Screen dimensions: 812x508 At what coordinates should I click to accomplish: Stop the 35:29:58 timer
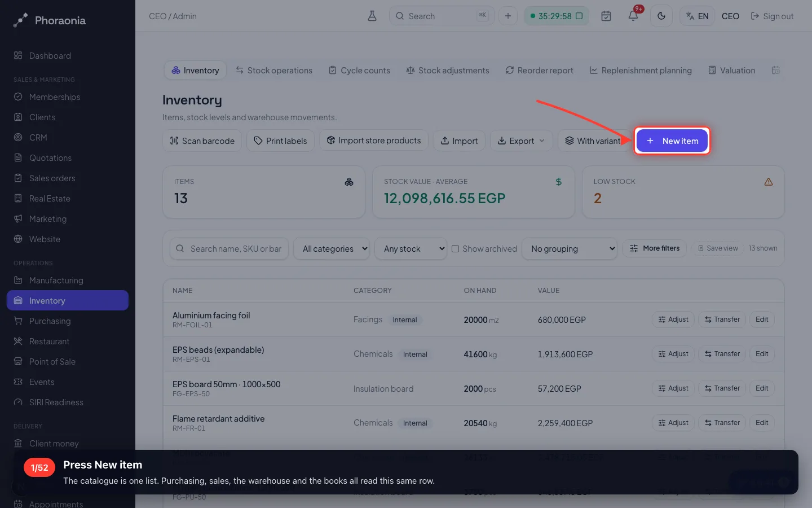[579, 16]
